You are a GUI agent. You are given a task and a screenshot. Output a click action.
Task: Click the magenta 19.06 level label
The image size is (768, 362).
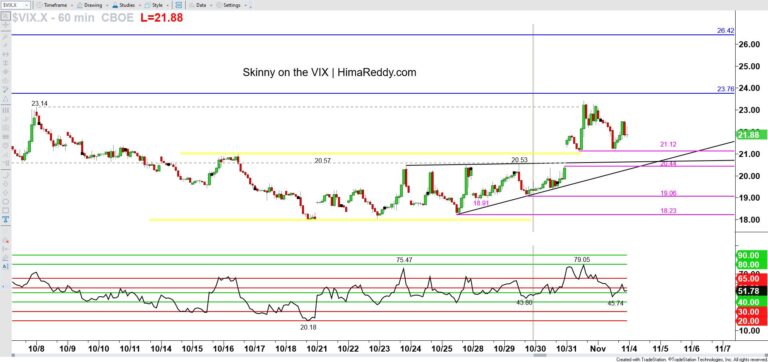[x=668, y=194]
